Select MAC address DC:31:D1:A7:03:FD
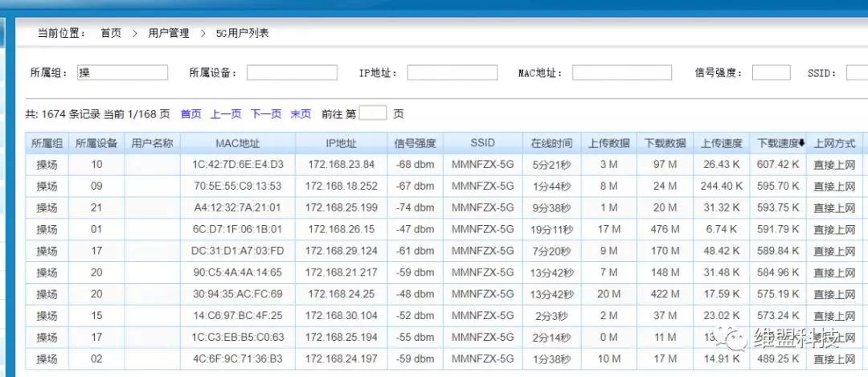 tap(238, 251)
